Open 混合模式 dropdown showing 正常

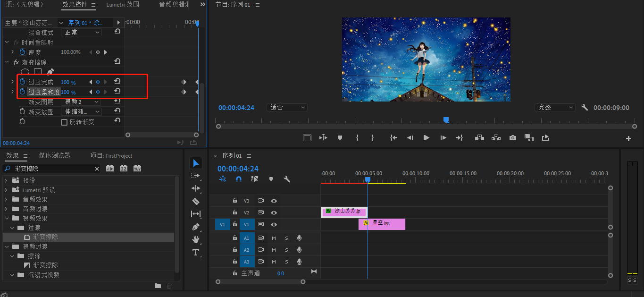click(x=82, y=32)
